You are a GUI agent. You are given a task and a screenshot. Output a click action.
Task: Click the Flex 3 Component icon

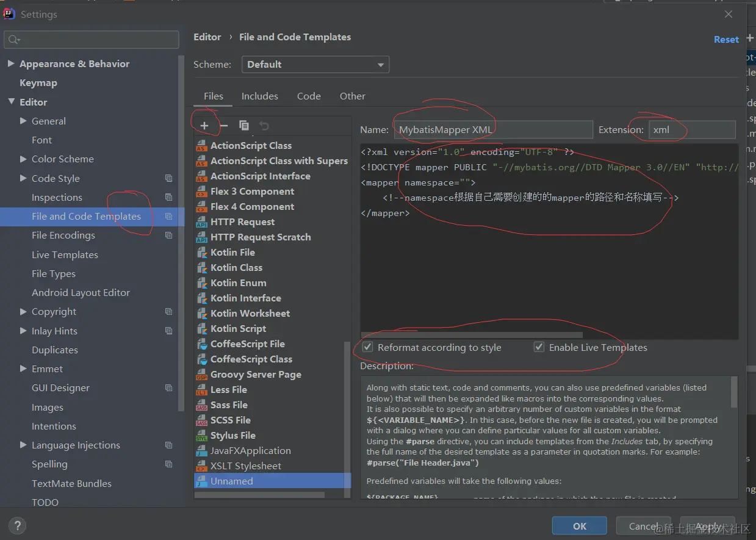click(201, 192)
